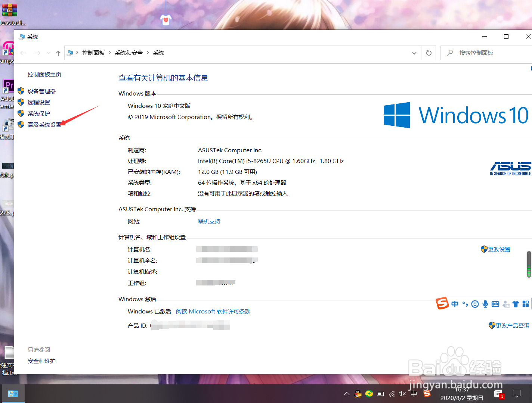
Task: Expand hidden tray icons with the arrow
Action: (347, 393)
